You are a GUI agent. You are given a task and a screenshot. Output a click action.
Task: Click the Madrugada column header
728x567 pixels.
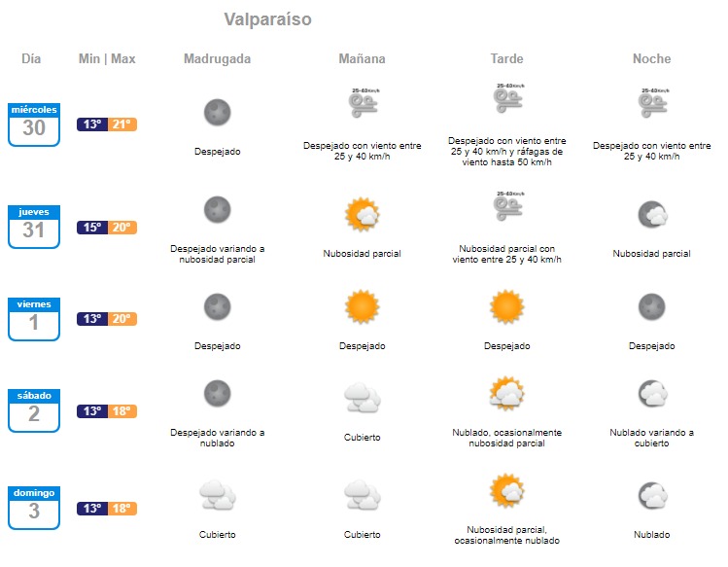217,59
